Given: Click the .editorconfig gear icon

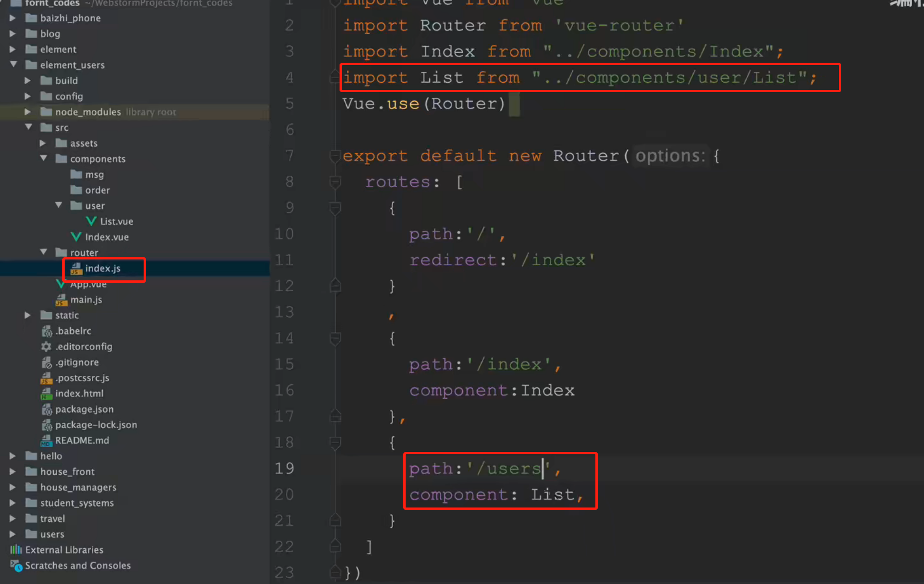Looking at the screenshot, I should [x=46, y=346].
